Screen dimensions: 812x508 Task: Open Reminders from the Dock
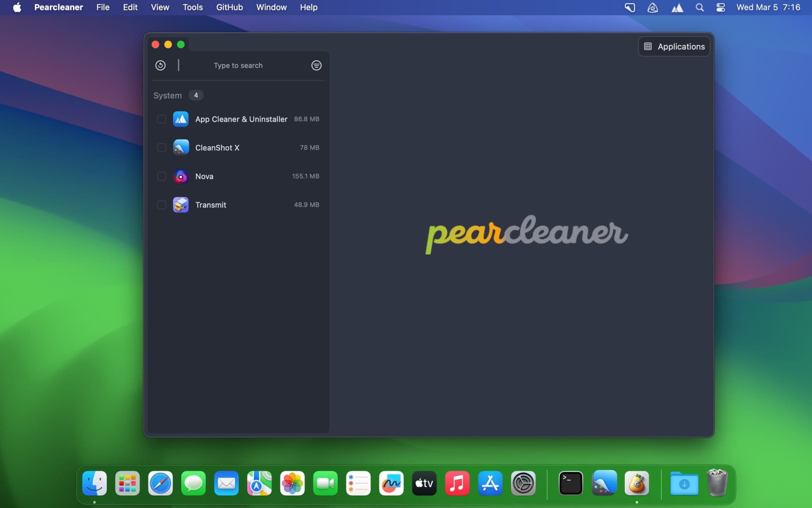pos(358,483)
